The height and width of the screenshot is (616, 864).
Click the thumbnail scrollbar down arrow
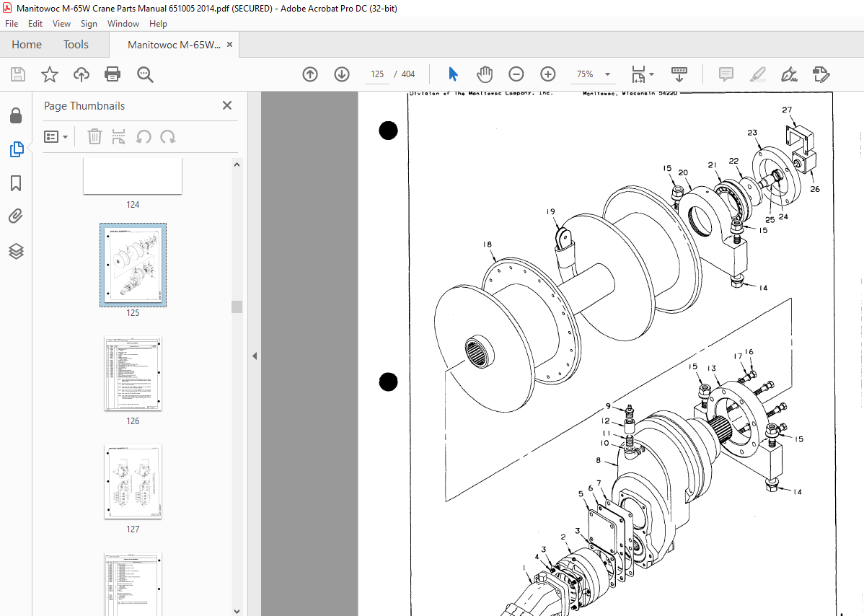click(237, 611)
